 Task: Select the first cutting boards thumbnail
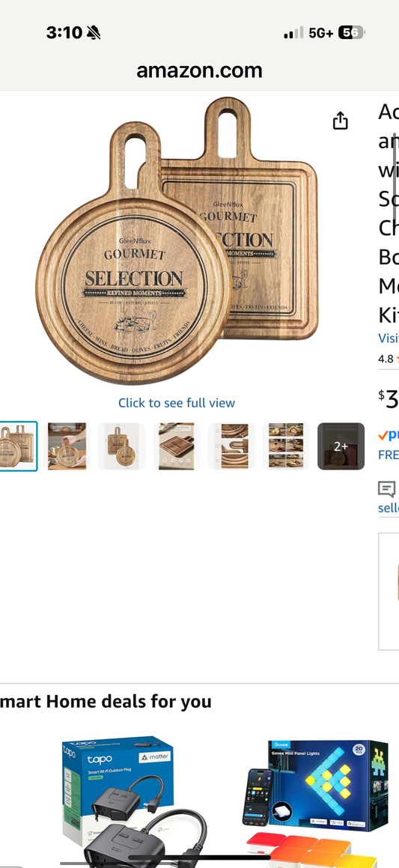[18, 446]
